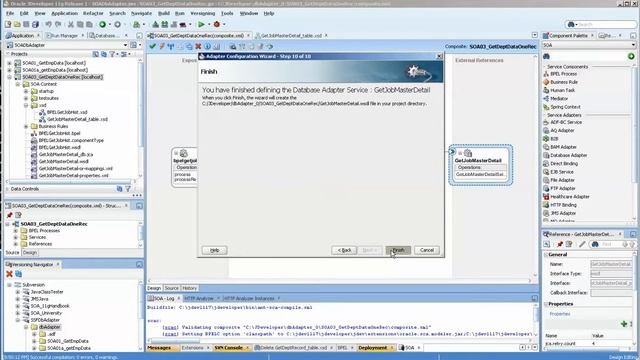
Task: Click green plus icon in Properties section
Action: tap(624, 324)
